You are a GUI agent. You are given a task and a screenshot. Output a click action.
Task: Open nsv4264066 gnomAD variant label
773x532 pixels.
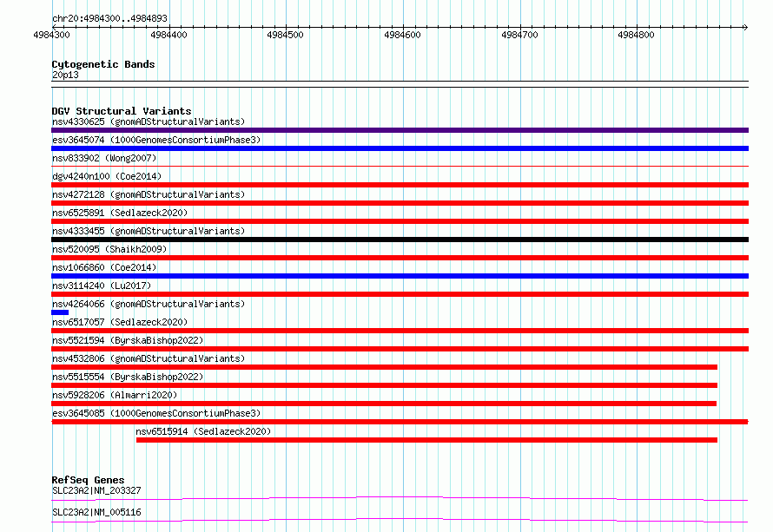click(x=149, y=304)
